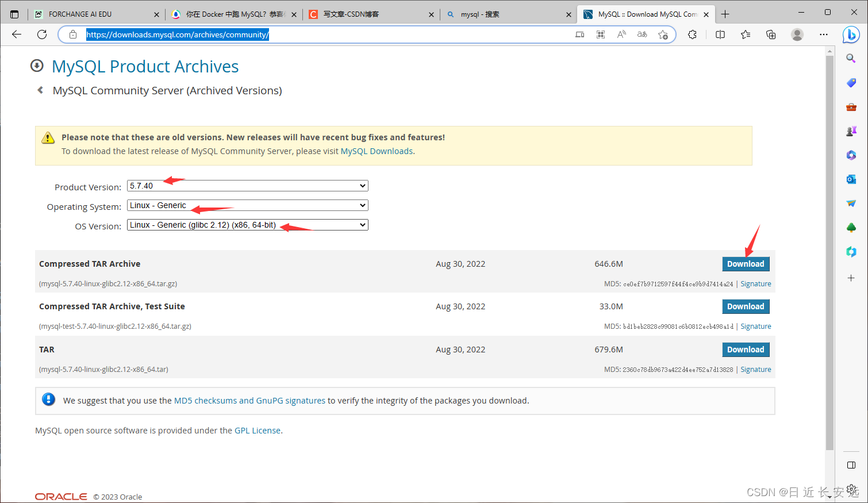868x503 pixels.
Task: Close the FORCHANGE AI EDU tab
Action: 156,15
